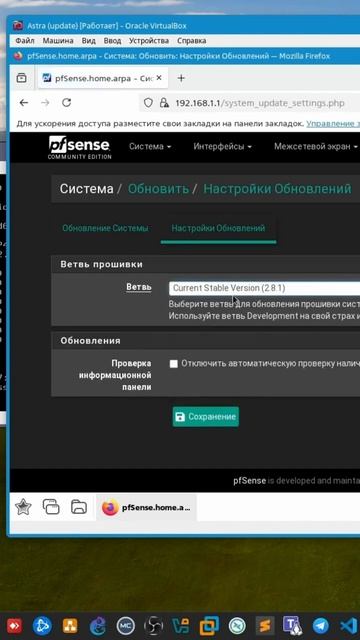360x640 pixels.
Task: Open the file manager folder icon in Astra panel
Action: coord(79,507)
